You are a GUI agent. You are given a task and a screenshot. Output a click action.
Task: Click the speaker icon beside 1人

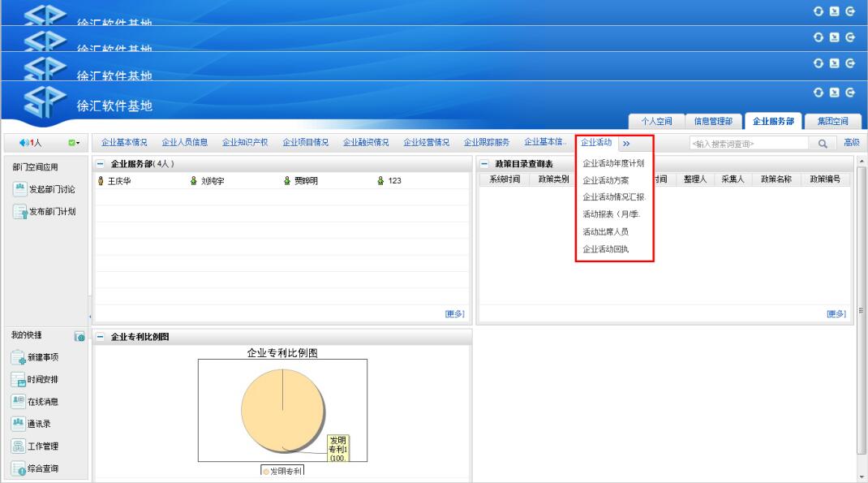(x=24, y=143)
